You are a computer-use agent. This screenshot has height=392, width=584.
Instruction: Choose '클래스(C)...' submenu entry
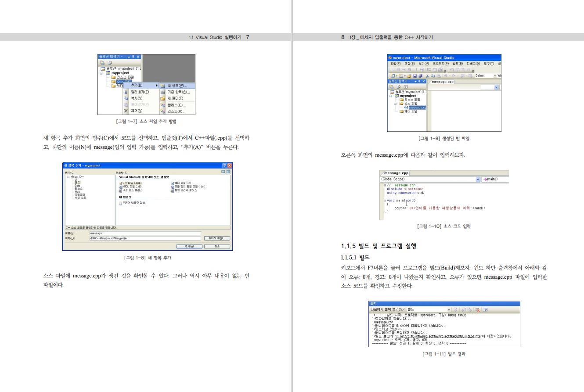(x=178, y=105)
